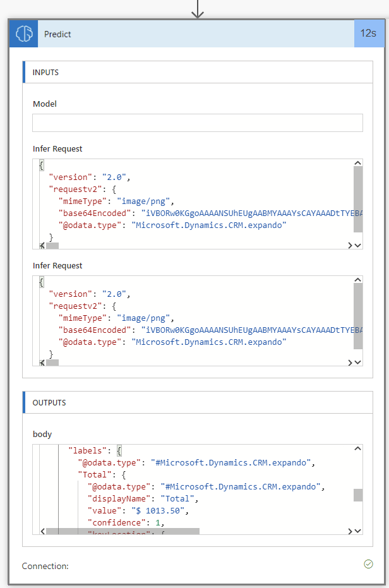The image size is (389, 588).
Task: Click "confidence": 1 line in output
Action: pyautogui.click(x=126, y=523)
